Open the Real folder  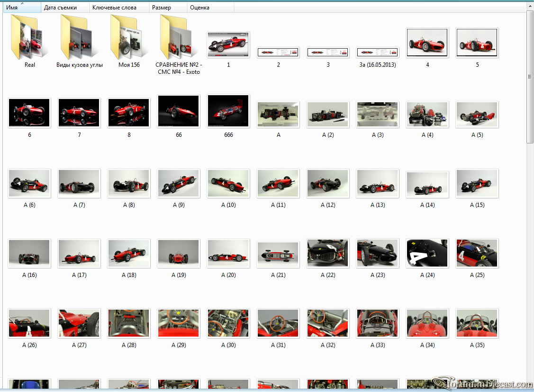[29, 38]
